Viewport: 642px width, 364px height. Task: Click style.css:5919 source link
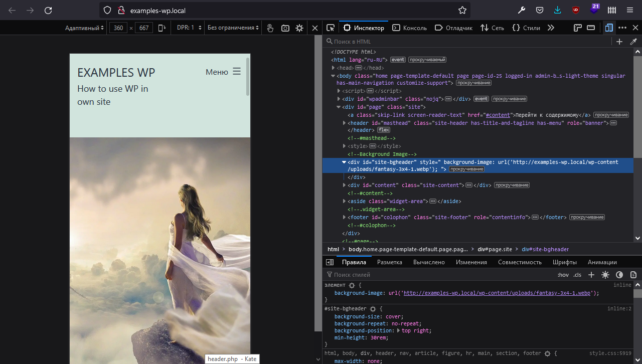(x=610, y=353)
